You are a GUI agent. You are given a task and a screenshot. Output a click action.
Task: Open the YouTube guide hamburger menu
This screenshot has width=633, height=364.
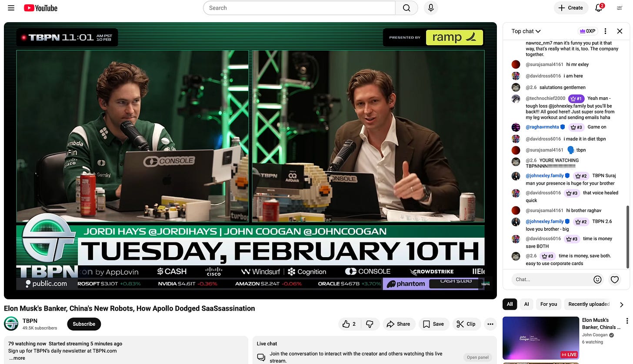[x=11, y=8]
